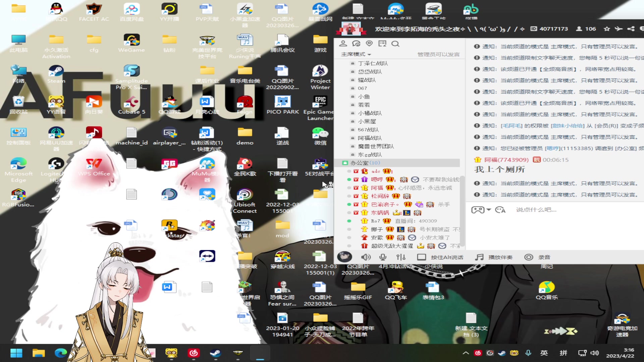
Task: Select 阿福战队 sub-channel
Action: tap(370, 138)
